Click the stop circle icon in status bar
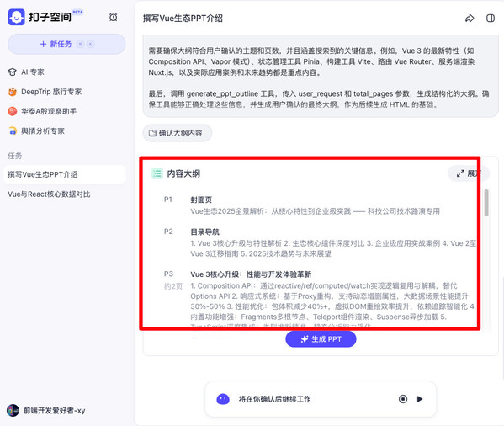The width and height of the screenshot is (504, 426). pos(403,399)
